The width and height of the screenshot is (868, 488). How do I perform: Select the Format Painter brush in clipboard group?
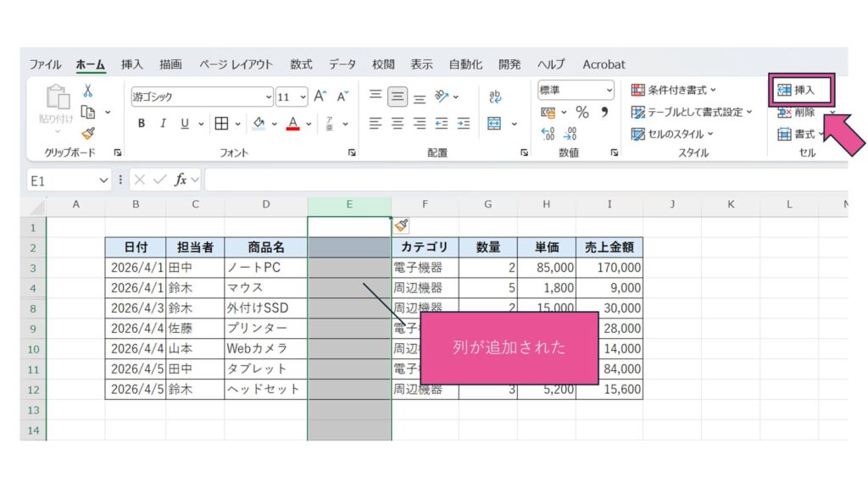(x=87, y=132)
